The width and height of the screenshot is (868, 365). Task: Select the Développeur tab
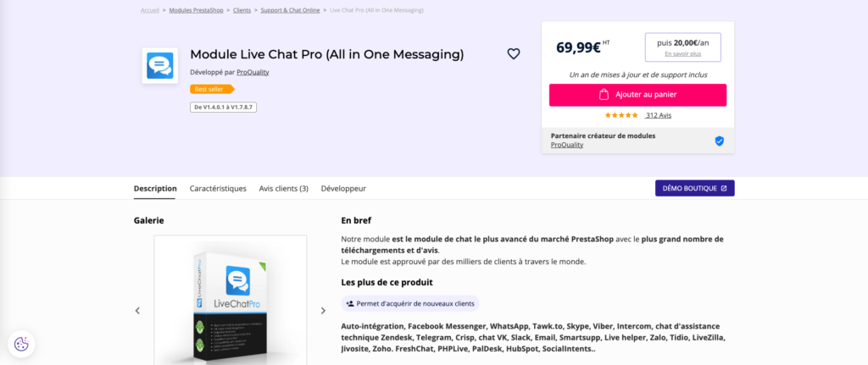click(343, 188)
